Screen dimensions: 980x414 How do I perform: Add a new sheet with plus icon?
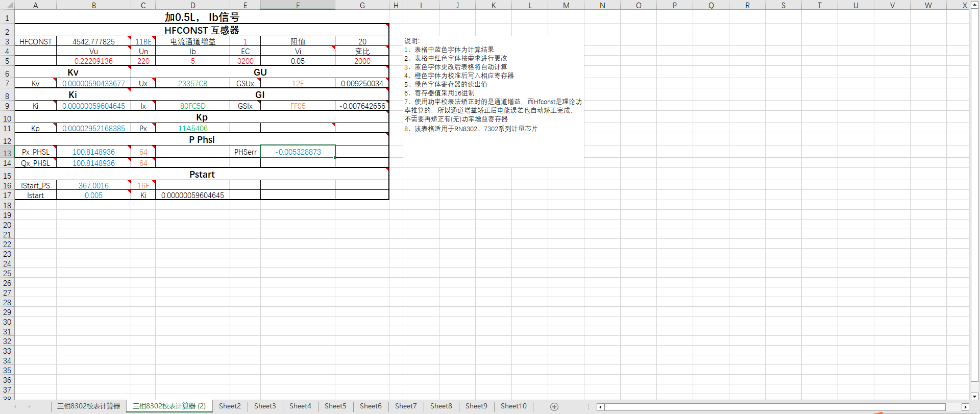[x=554, y=406]
